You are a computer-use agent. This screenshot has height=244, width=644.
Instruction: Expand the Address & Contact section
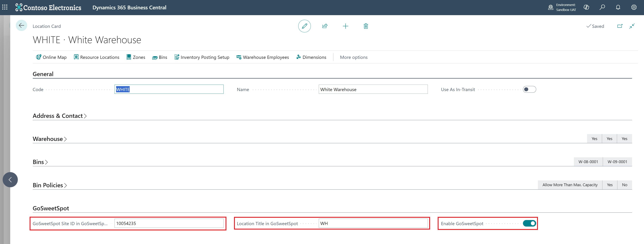pyautogui.click(x=60, y=116)
